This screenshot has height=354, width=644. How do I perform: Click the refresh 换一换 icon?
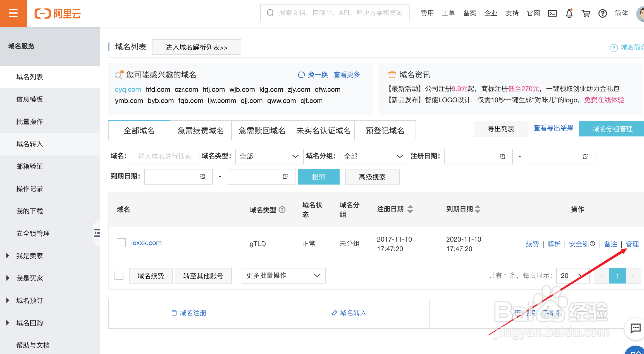click(301, 75)
